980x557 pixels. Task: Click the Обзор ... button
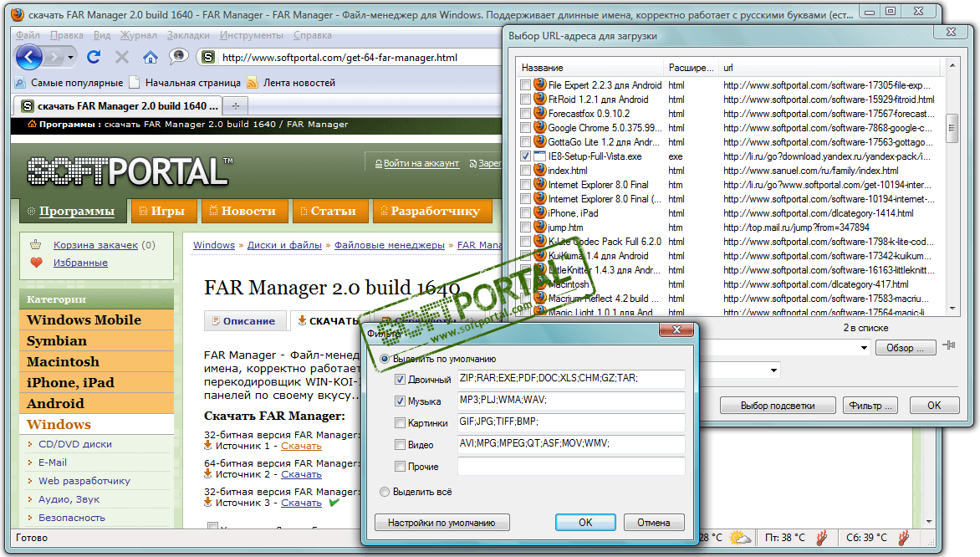(x=905, y=348)
